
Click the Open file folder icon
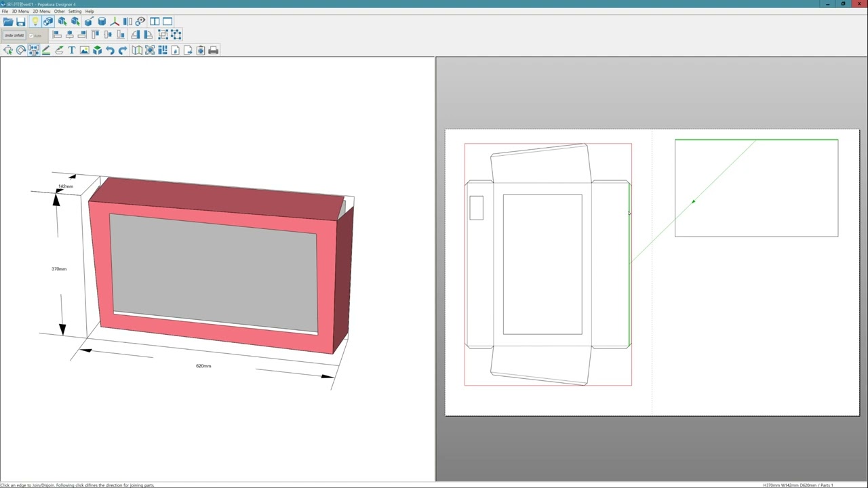tap(8, 22)
